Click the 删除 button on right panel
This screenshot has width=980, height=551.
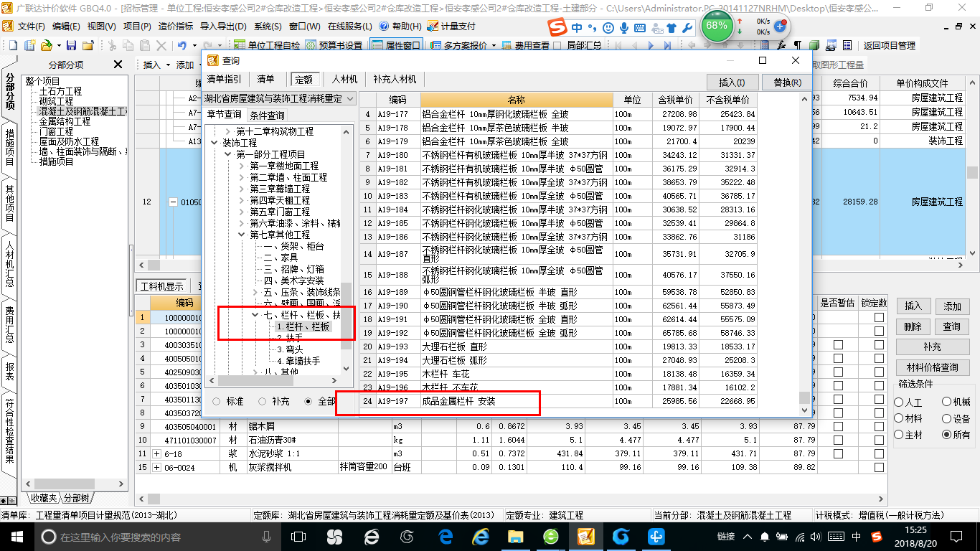pyautogui.click(x=913, y=326)
